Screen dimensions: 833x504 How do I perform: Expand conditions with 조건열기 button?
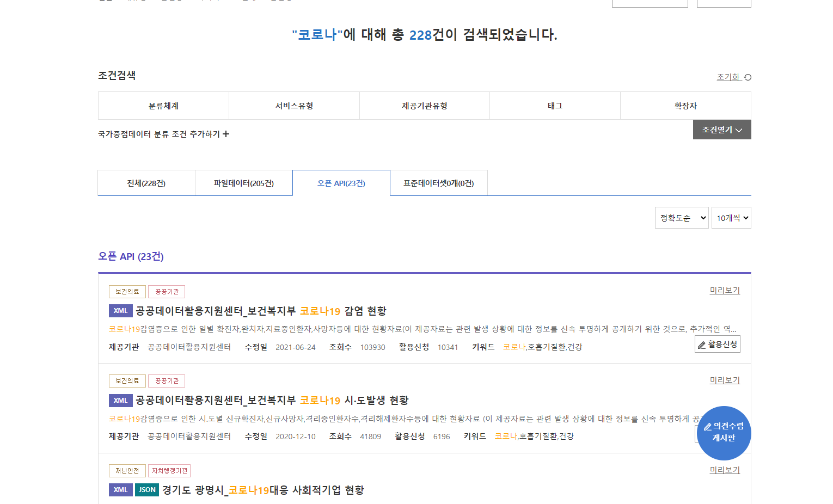pos(722,130)
